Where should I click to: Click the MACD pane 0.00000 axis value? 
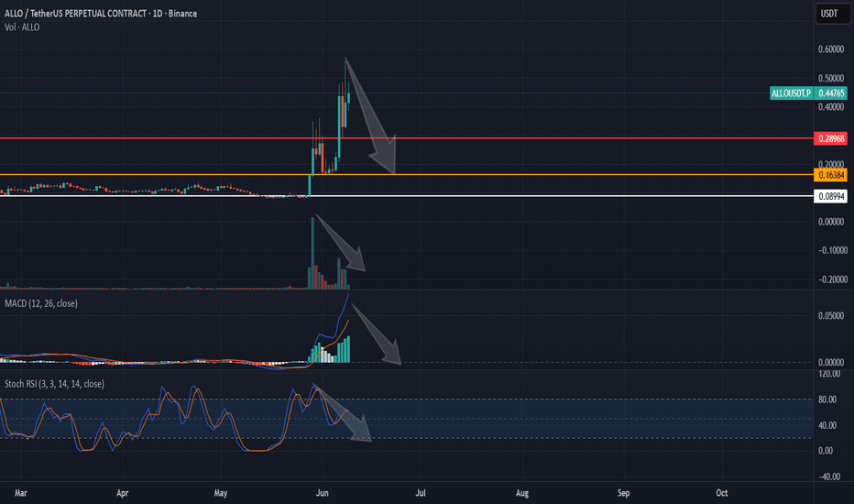830,362
